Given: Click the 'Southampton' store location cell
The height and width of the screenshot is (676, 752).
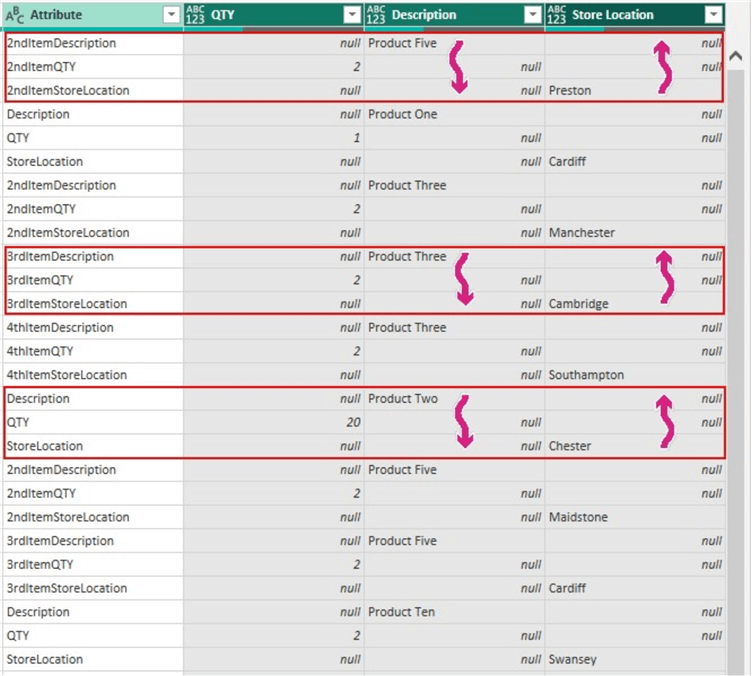Looking at the screenshot, I should pyautogui.click(x=635, y=374).
